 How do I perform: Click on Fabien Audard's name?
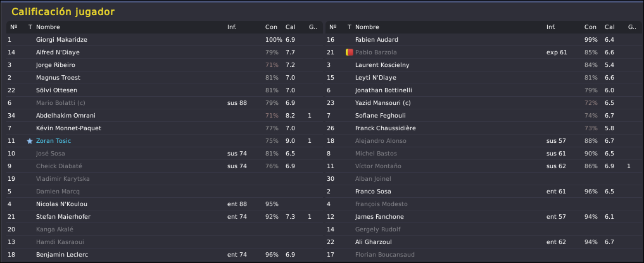(377, 40)
